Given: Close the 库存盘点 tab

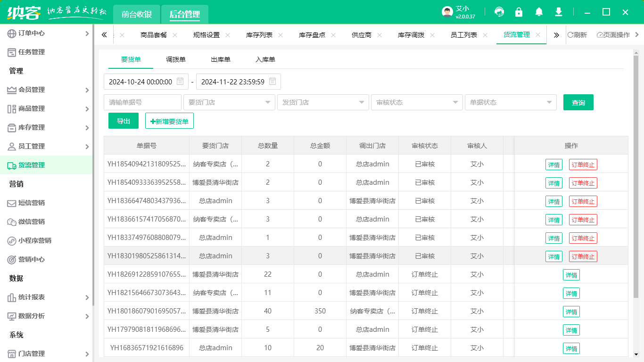Looking at the screenshot, I should pyautogui.click(x=333, y=35).
